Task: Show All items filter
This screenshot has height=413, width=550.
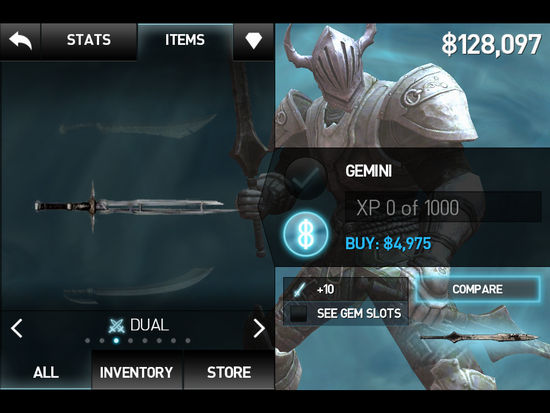Action: [46, 372]
